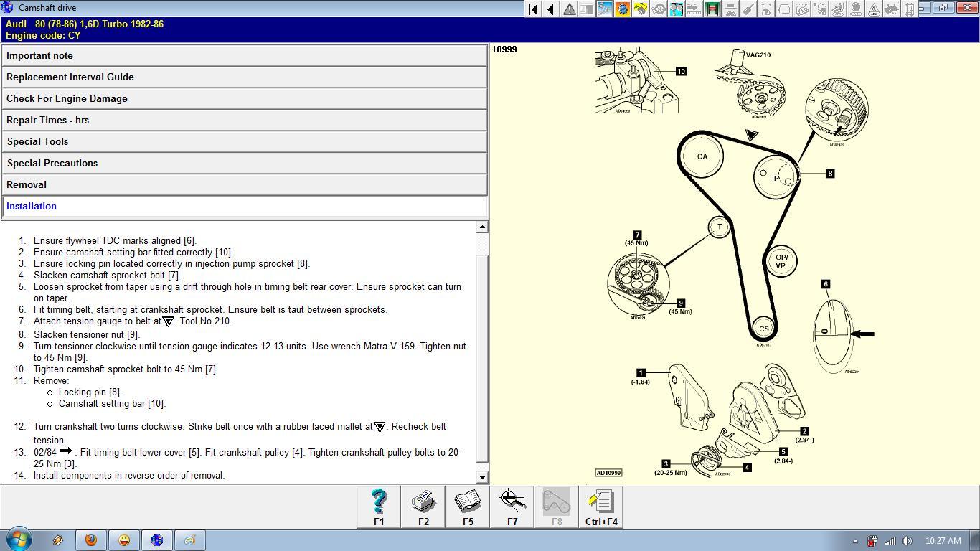Zoom illustration with F7 magnifier button
The width and height of the screenshot is (980, 551).
(512, 507)
